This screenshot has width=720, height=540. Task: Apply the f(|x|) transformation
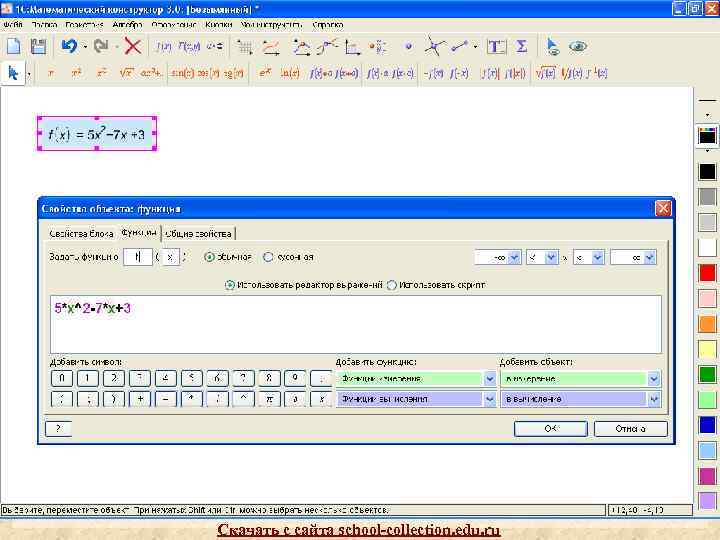(x=515, y=73)
